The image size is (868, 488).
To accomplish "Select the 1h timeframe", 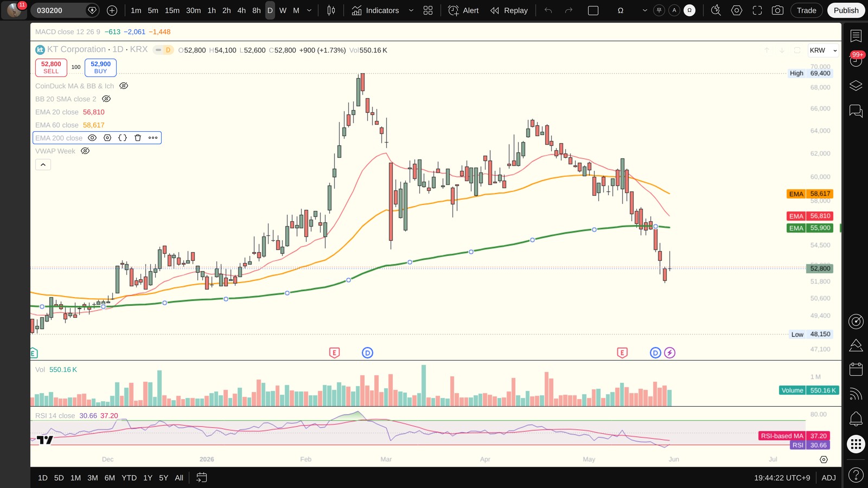I will [x=212, y=10].
